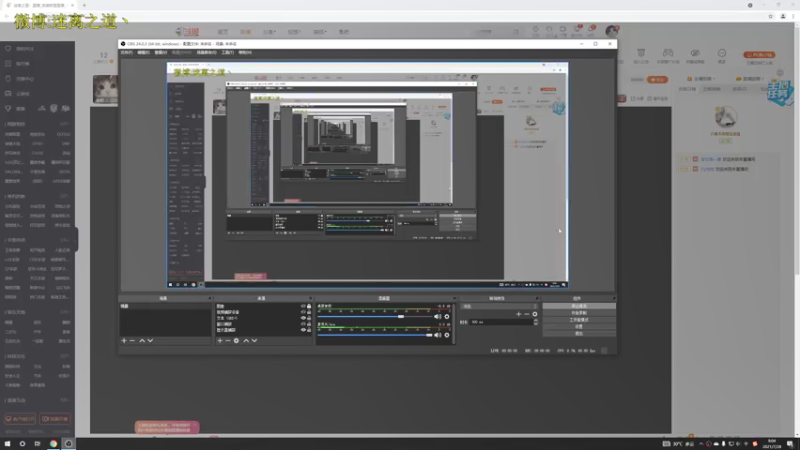The height and width of the screenshot is (450, 800).
Task: Open the third website navigation dropdown
Action: click(269, 32)
